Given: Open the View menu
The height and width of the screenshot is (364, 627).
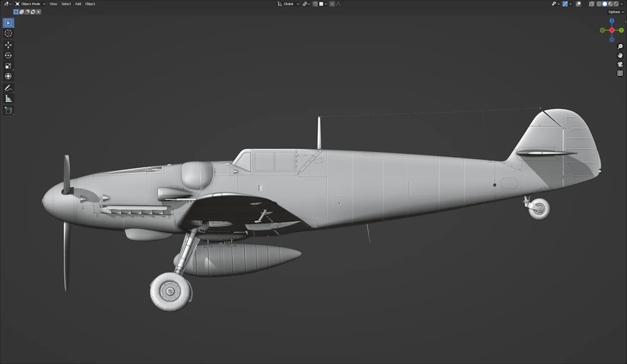Looking at the screenshot, I should click(53, 4).
